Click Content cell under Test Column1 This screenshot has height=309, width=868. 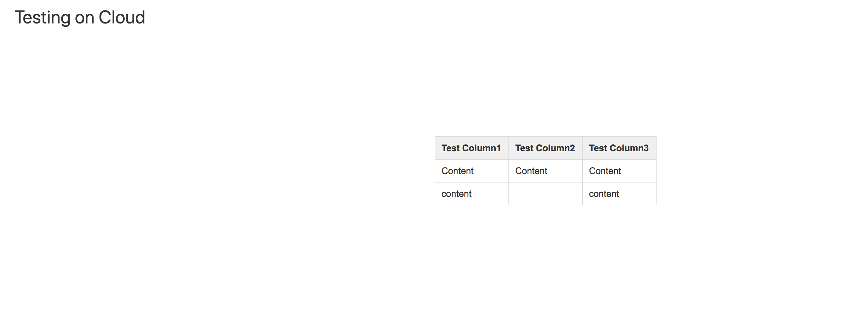[x=472, y=171]
